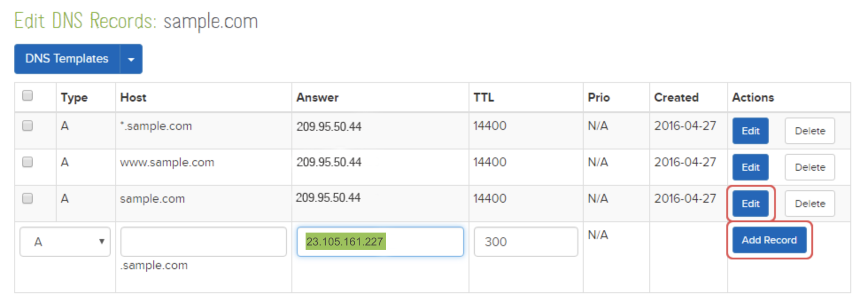
Task: Click the Created column header
Action: pyautogui.click(x=676, y=98)
